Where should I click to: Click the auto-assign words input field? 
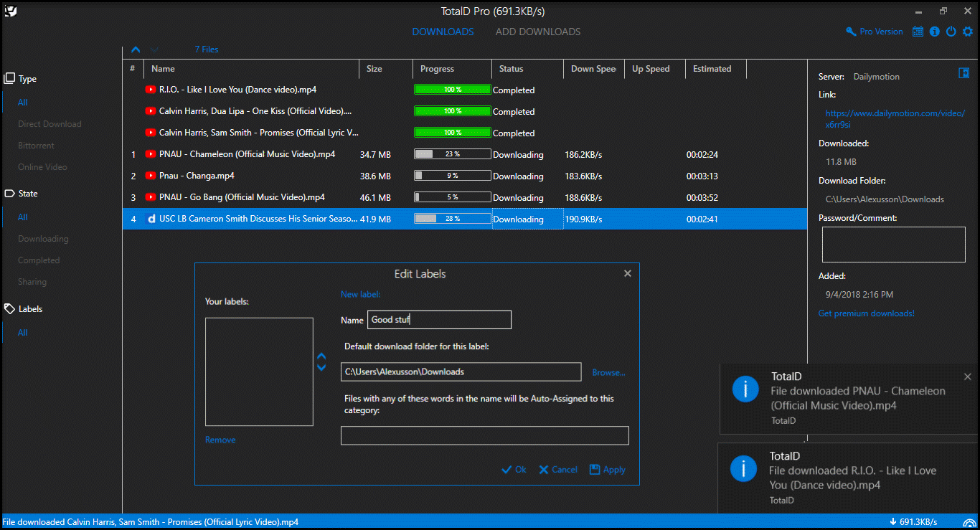point(484,435)
